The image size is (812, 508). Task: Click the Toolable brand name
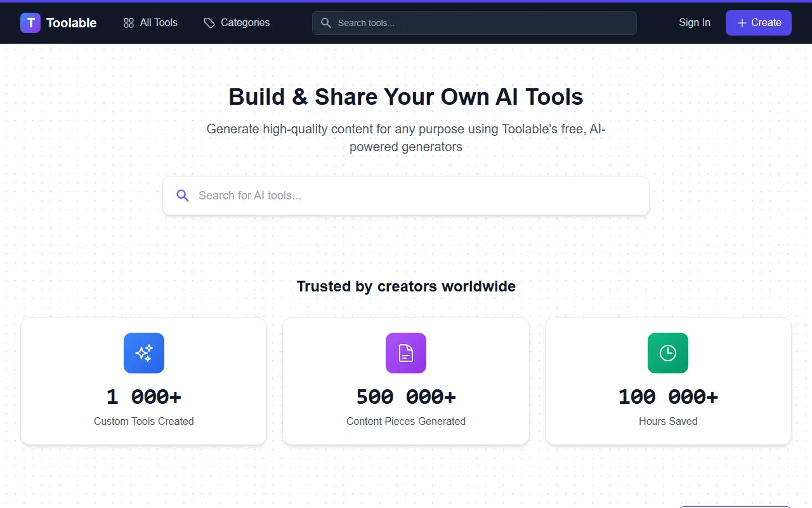72,23
